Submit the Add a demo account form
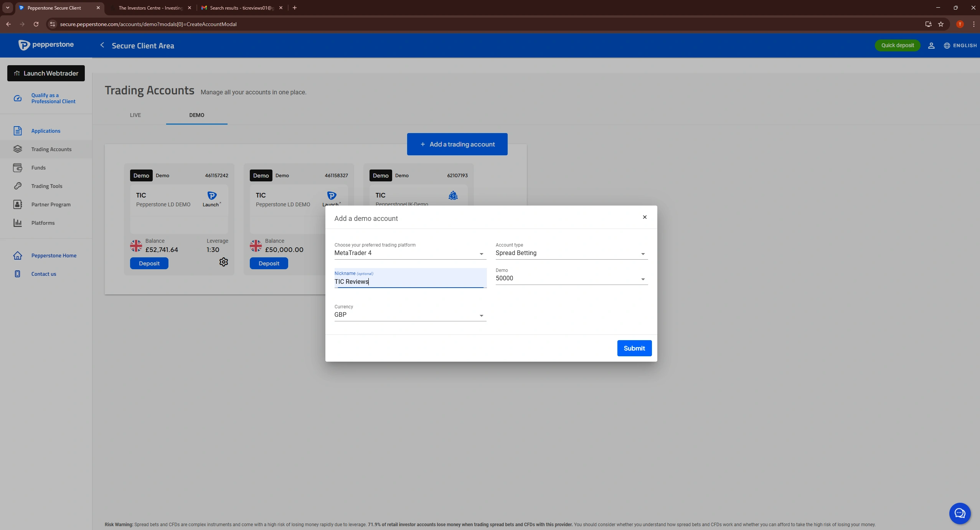980x530 pixels. pos(634,348)
